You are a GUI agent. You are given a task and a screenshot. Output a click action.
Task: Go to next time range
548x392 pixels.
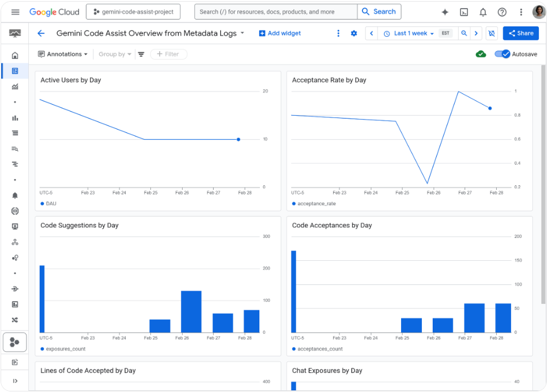tap(476, 33)
